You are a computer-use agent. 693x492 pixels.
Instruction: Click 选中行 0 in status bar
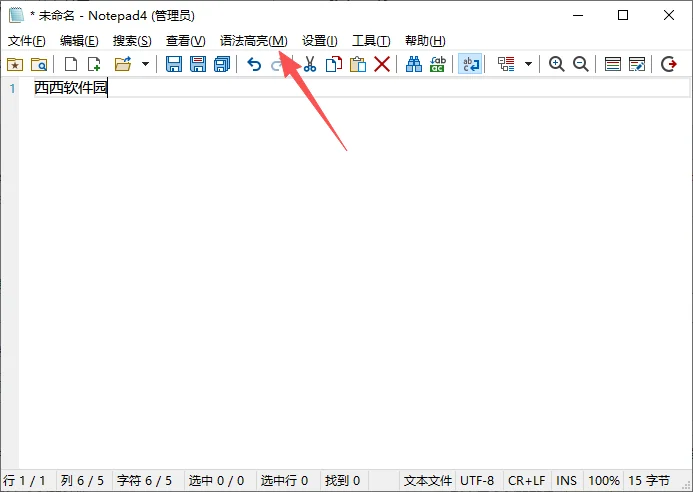(x=284, y=481)
